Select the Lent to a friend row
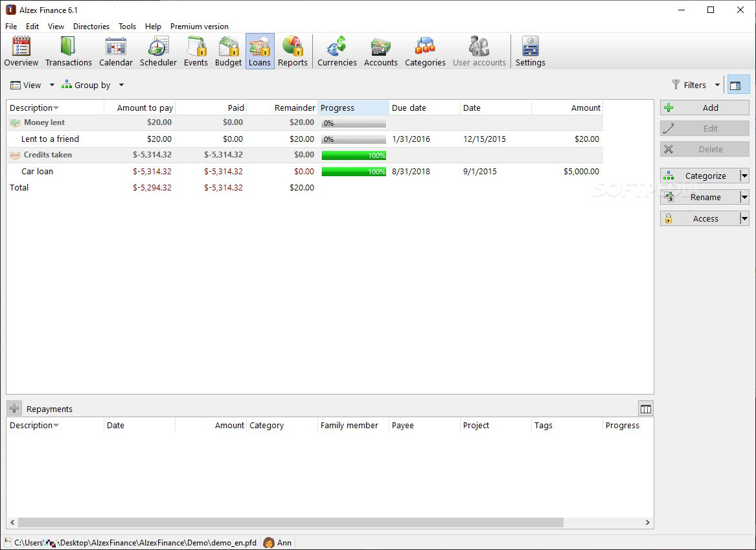This screenshot has height=550, width=756. point(304,139)
